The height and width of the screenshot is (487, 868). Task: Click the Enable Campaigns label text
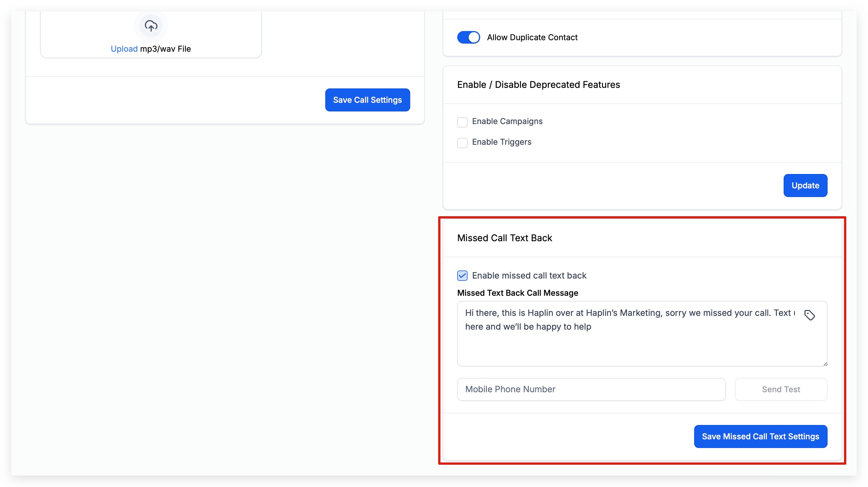(507, 121)
